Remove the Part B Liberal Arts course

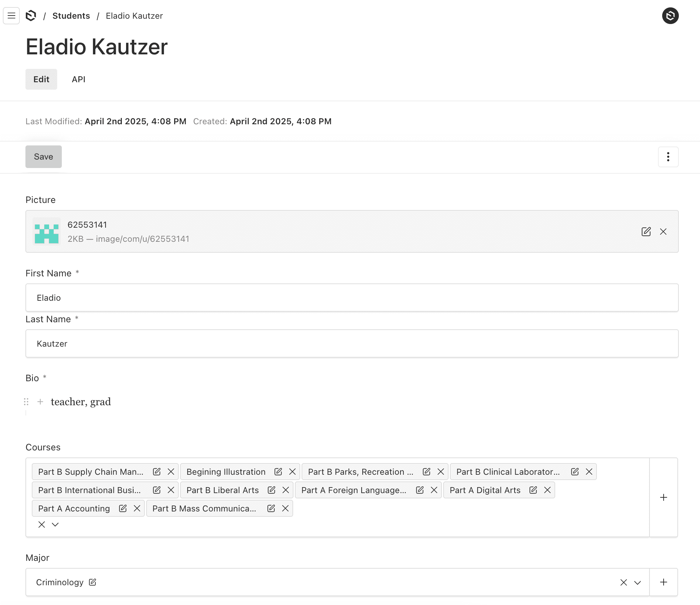(x=286, y=490)
